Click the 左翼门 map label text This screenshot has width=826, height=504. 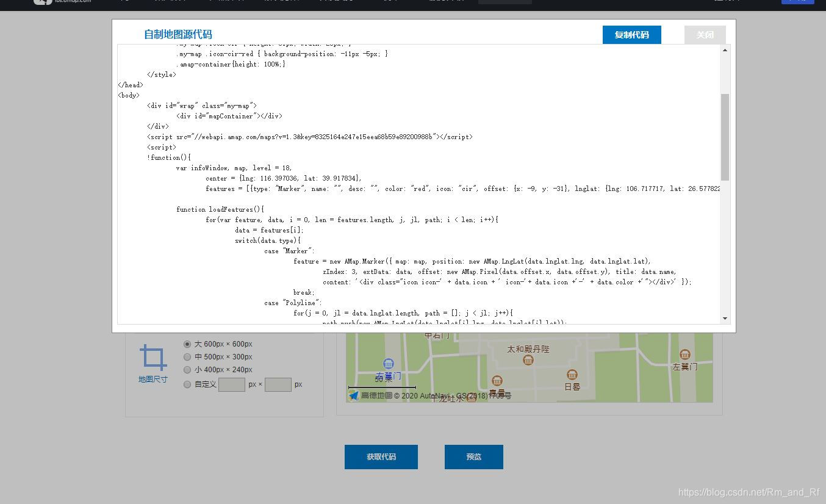684,367
